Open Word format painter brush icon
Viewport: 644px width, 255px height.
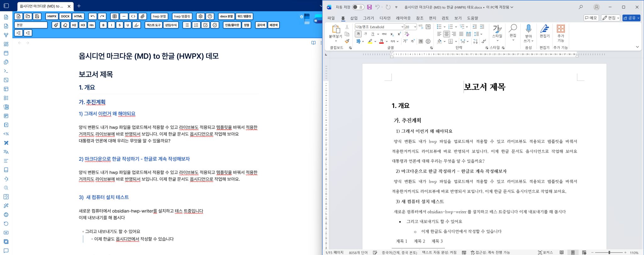347,41
